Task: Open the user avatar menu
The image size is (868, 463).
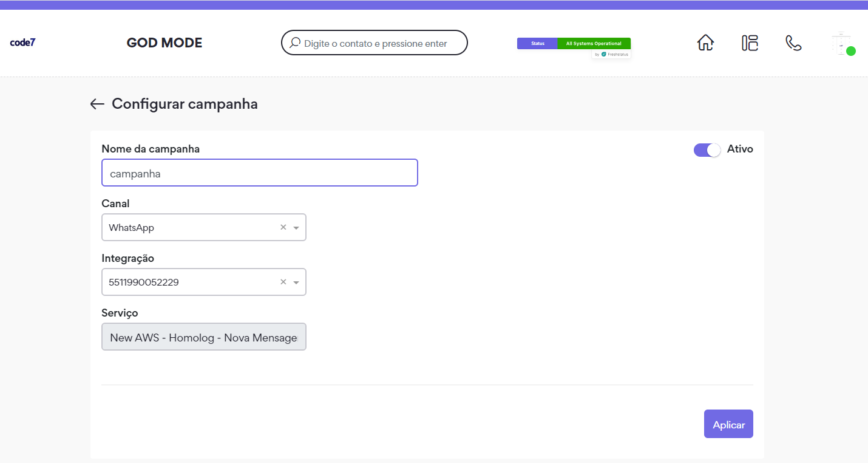Action: [843, 43]
